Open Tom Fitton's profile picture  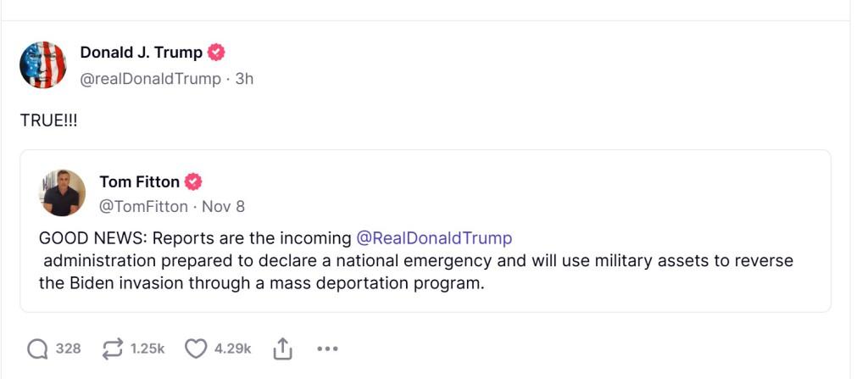[x=62, y=193]
